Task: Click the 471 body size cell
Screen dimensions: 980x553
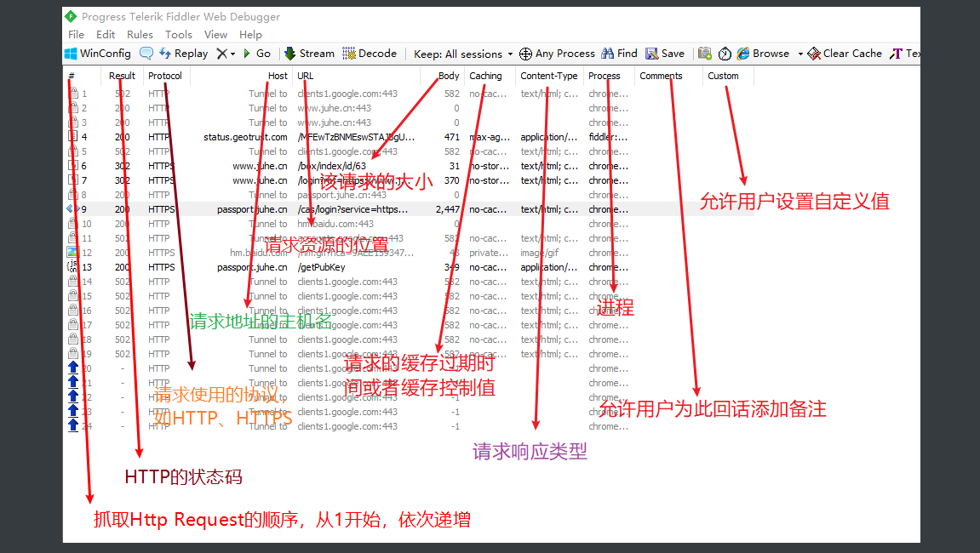Action: [x=452, y=137]
